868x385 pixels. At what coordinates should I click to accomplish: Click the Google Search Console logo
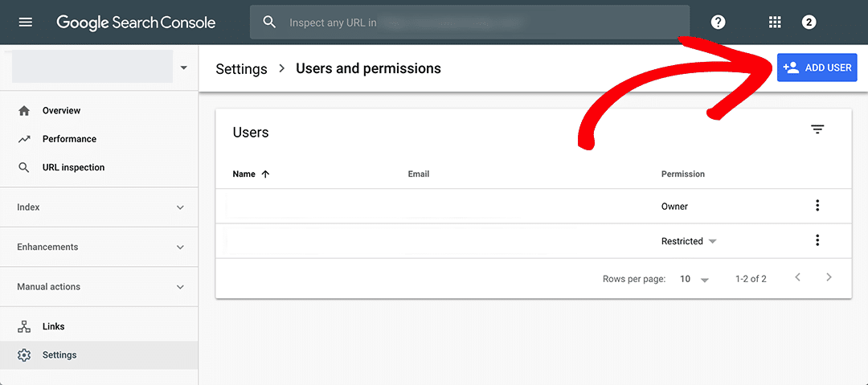136,23
